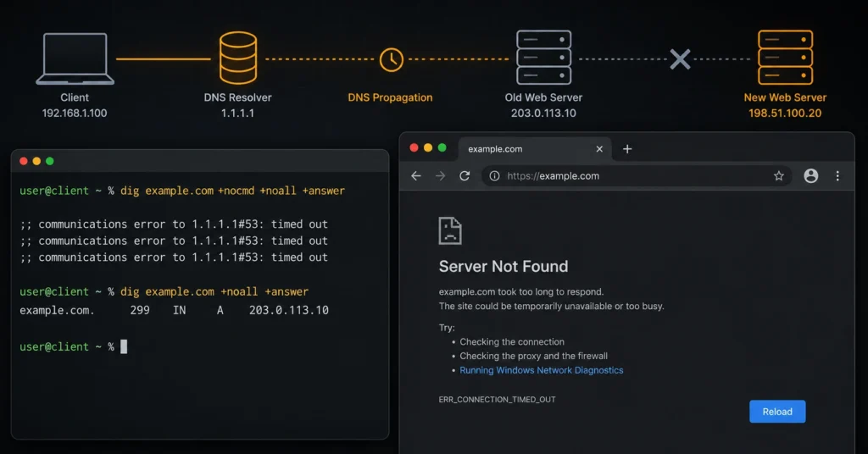
Task: Click the browser forward arrow
Action: click(441, 176)
